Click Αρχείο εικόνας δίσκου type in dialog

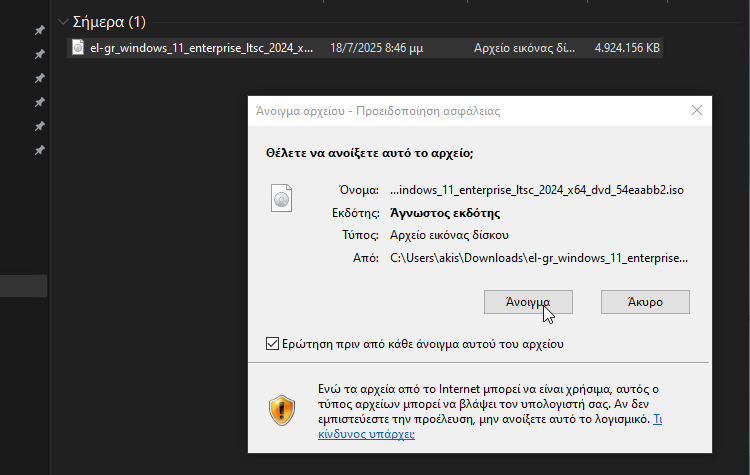(x=449, y=235)
